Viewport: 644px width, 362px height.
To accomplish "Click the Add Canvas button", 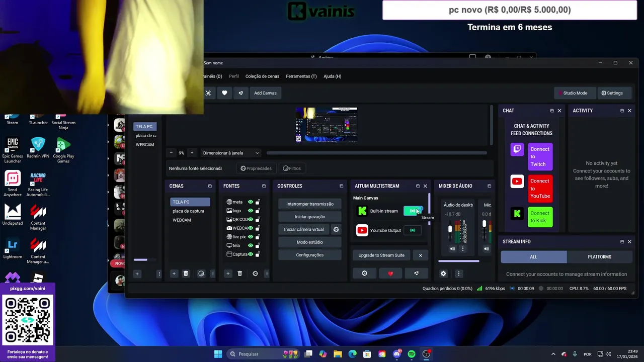I will pyautogui.click(x=265, y=93).
